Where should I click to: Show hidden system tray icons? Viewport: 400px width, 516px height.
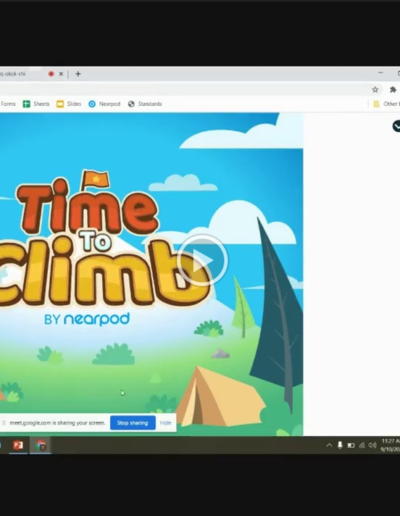tap(329, 445)
